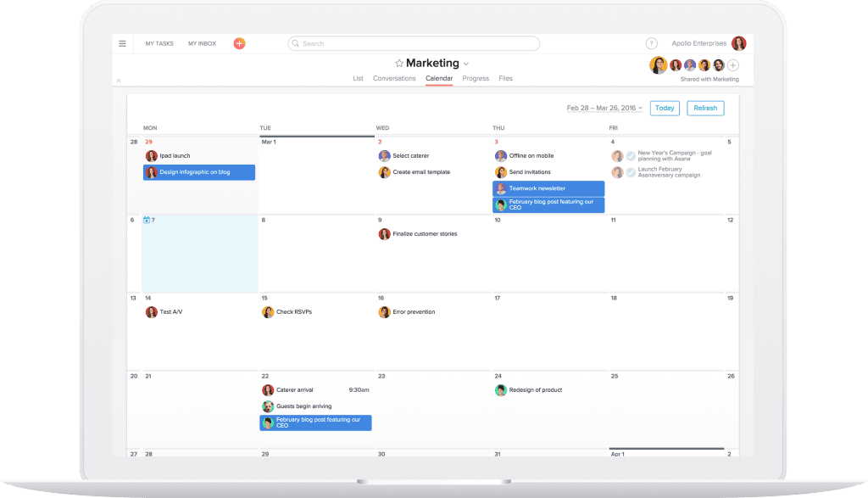Collapse the header using the chevron at left

[x=119, y=81]
